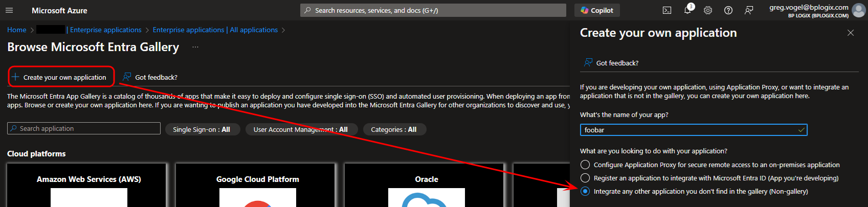Expand the Categories filter
The image size is (868, 207).
(394, 129)
